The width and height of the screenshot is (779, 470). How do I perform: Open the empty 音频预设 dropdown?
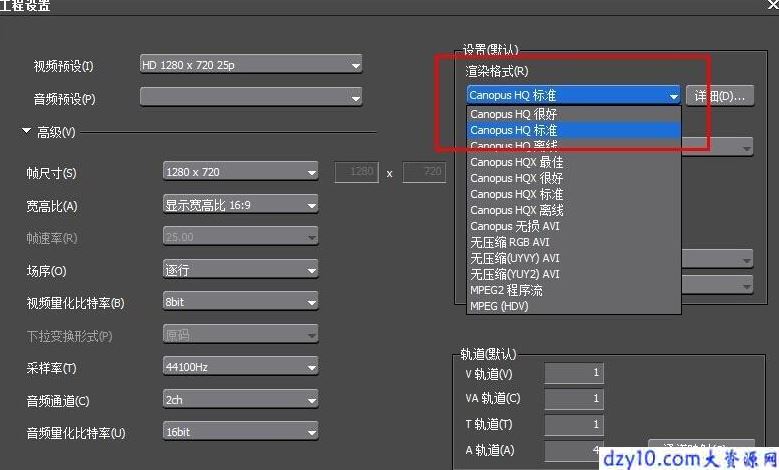click(251, 97)
